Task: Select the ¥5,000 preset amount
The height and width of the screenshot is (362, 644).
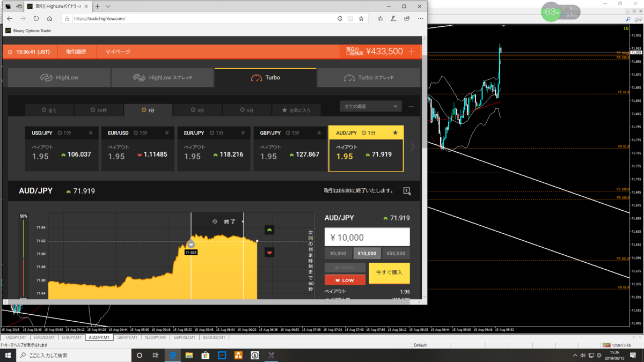Action: tap(338, 254)
